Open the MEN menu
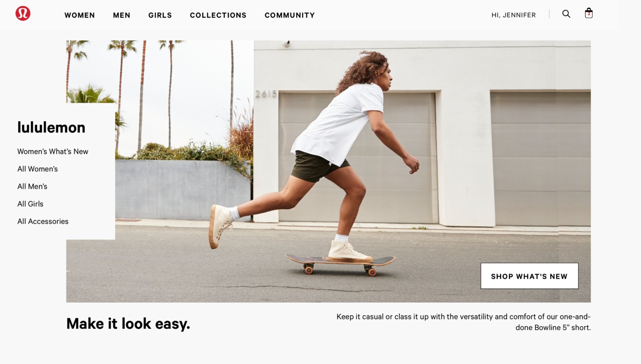This screenshot has height=364, width=641. (x=122, y=15)
